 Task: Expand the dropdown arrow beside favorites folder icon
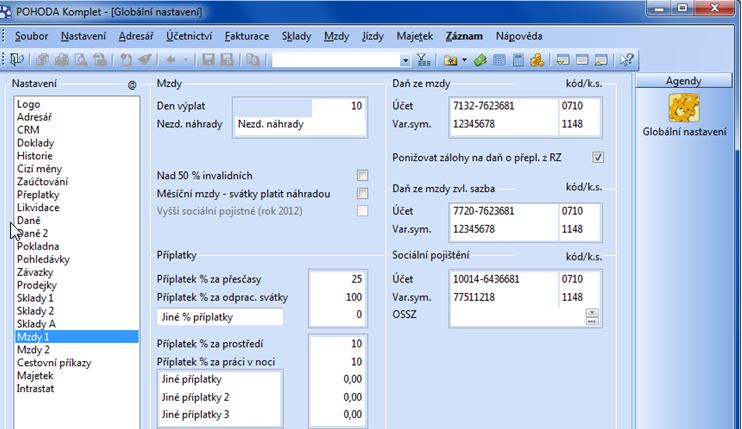(464, 60)
